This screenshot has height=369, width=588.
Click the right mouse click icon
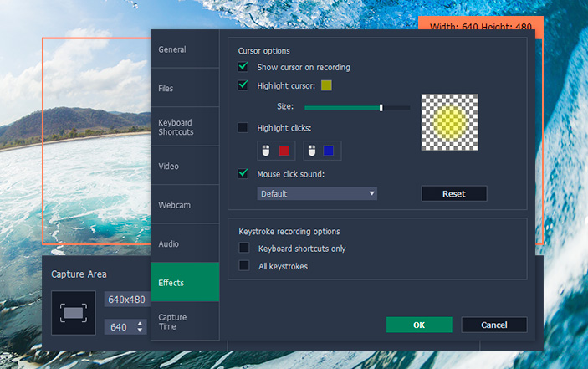[x=311, y=151]
